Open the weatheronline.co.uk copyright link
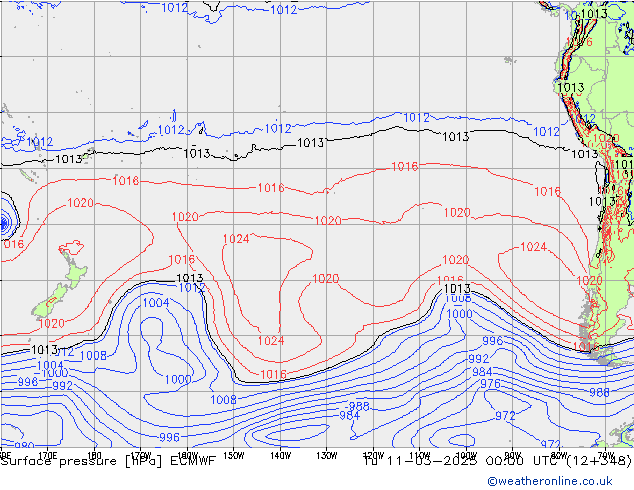Screen dimensions: 634x490 550,481
